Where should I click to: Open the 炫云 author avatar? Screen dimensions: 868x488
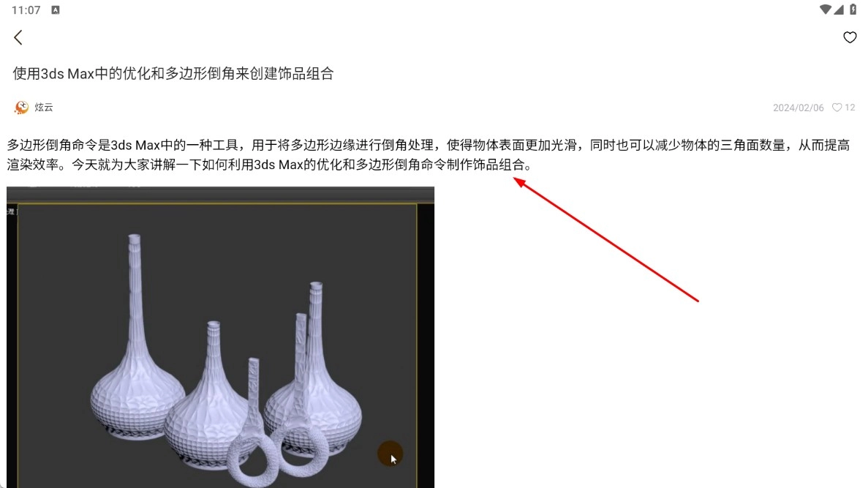tap(22, 108)
